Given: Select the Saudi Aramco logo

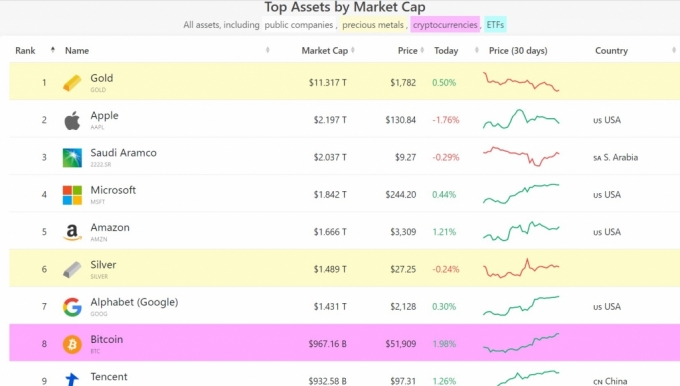Looking at the screenshot, I should click(72, 157).
